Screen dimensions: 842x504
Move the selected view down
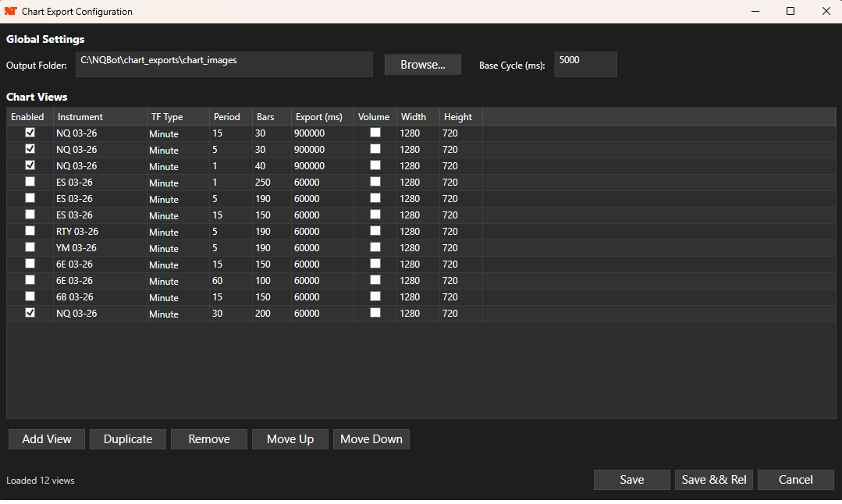click(371, 438)
